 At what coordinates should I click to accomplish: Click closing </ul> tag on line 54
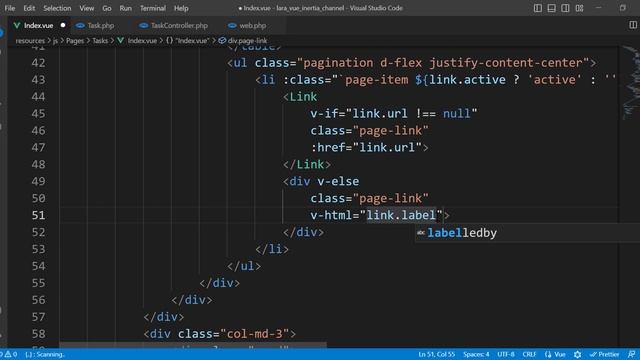(244, 266)
